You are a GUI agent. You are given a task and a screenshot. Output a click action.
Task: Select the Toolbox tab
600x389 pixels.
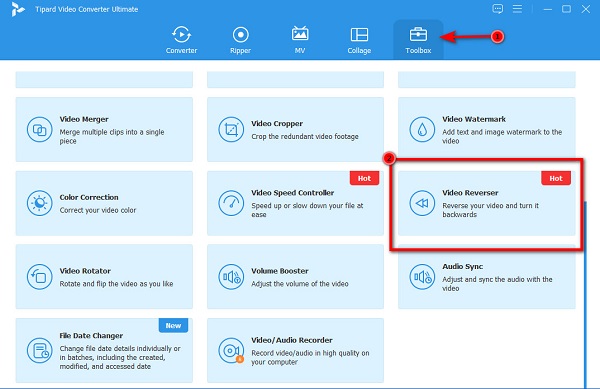coord(418,40)
